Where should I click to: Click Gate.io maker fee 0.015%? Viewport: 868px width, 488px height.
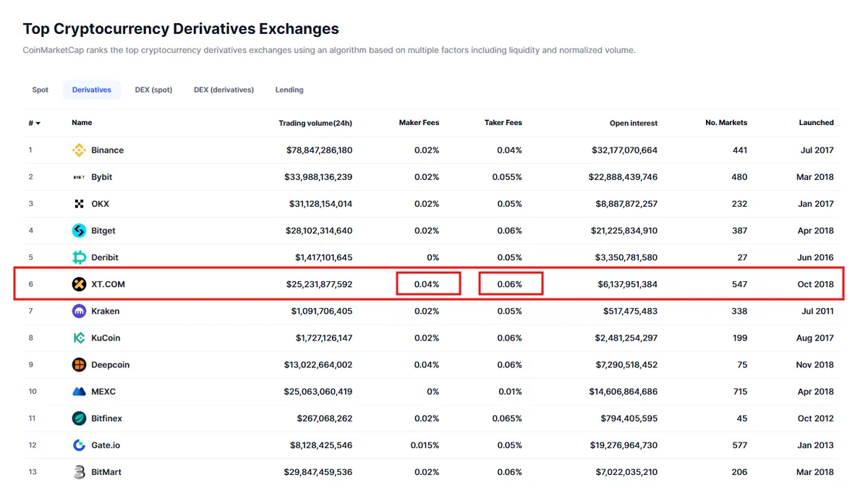coord(424,445)
